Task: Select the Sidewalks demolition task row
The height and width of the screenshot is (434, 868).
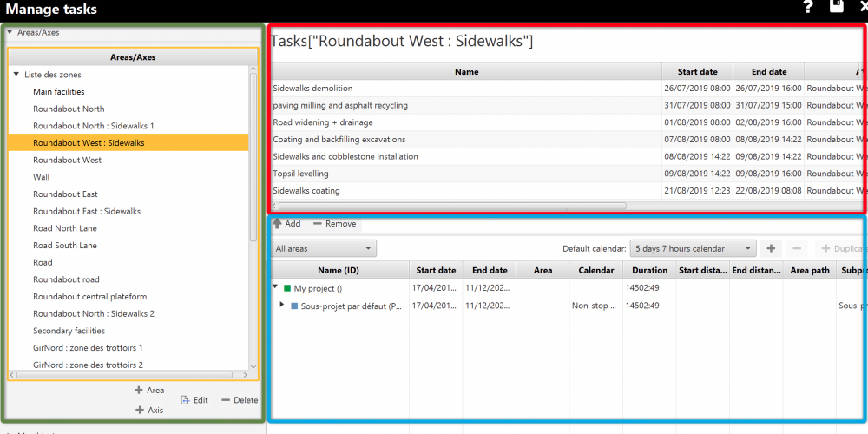Action: click(568, 89)
